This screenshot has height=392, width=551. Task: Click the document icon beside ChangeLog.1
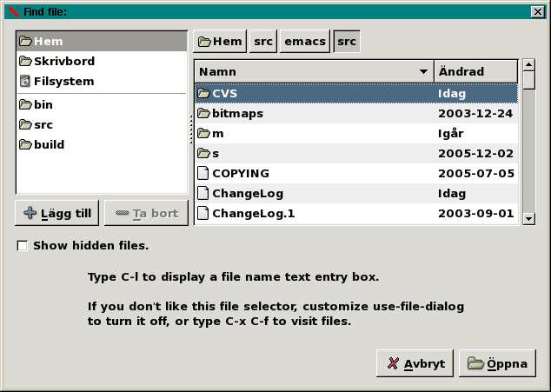pyautogui.click(x=202, y=214)
